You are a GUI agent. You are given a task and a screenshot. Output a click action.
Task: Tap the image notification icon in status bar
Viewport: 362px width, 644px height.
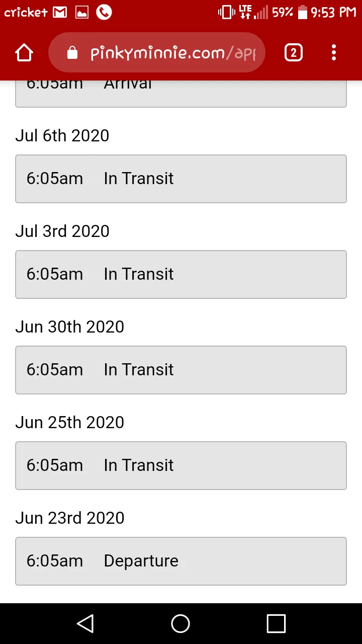(x=82, y=13)
